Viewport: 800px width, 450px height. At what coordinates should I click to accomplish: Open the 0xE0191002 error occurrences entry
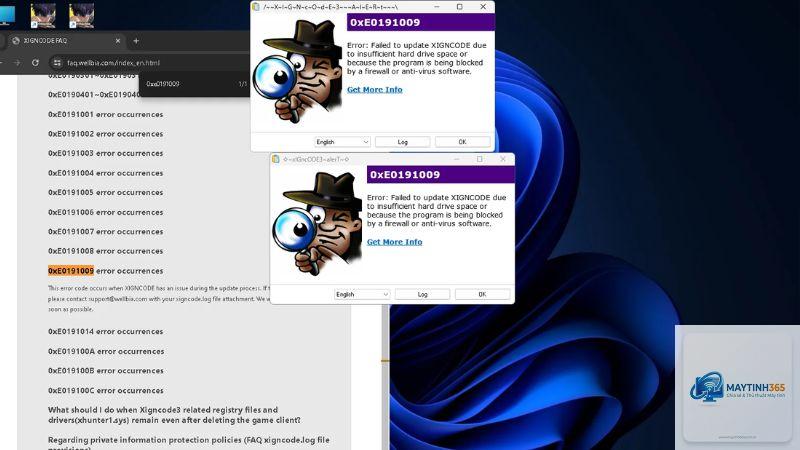click(106, 134)
